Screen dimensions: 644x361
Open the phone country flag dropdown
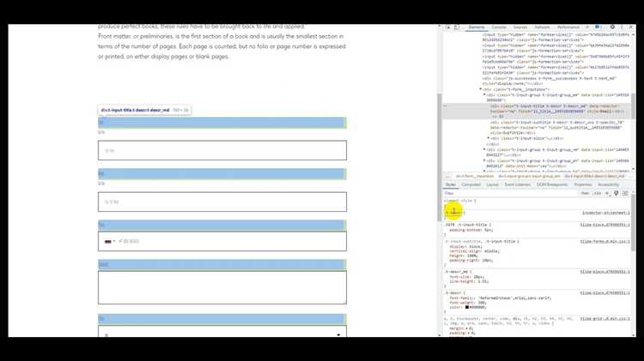tap(110, 242)
